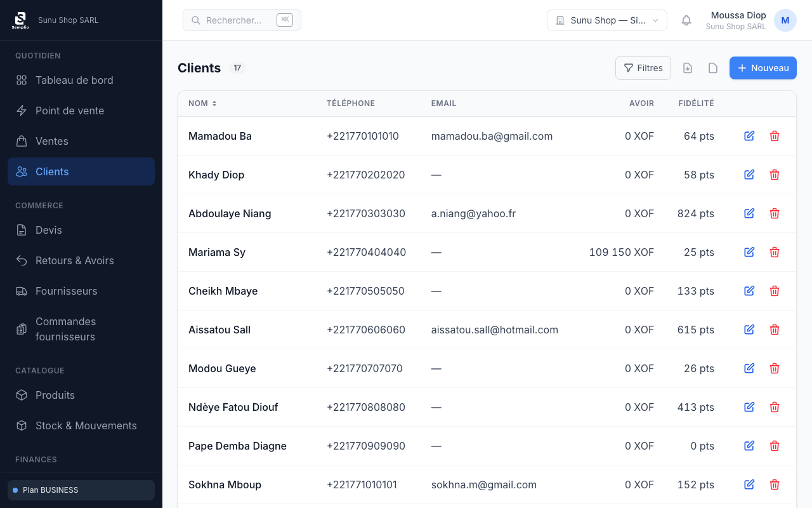Sort the table by the Nom column
The height and width of the screenshot is (508, 812).
pos(202,104)
